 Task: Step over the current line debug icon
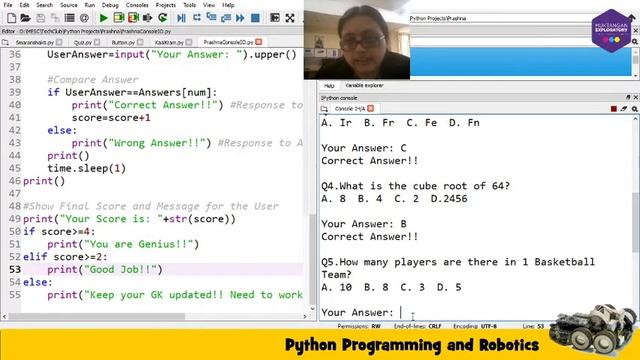click(x=197, y=18)
